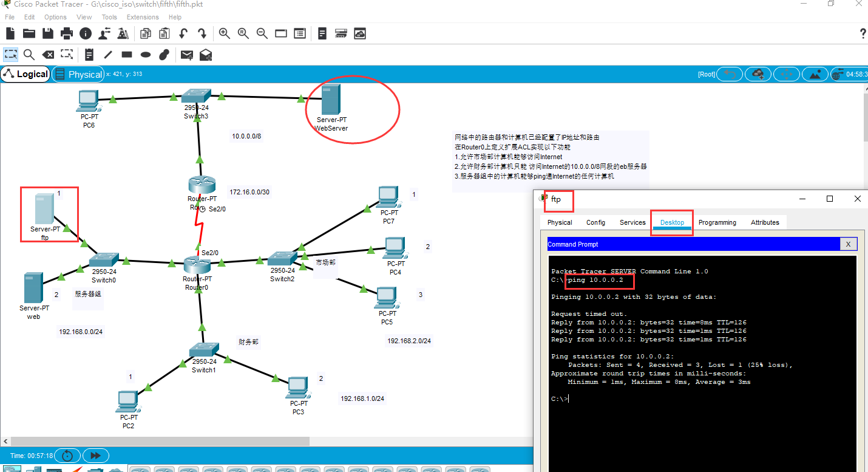The image size is (868, 472).
Task: Switch to the Physical workspace
Action: coord(78,74)
